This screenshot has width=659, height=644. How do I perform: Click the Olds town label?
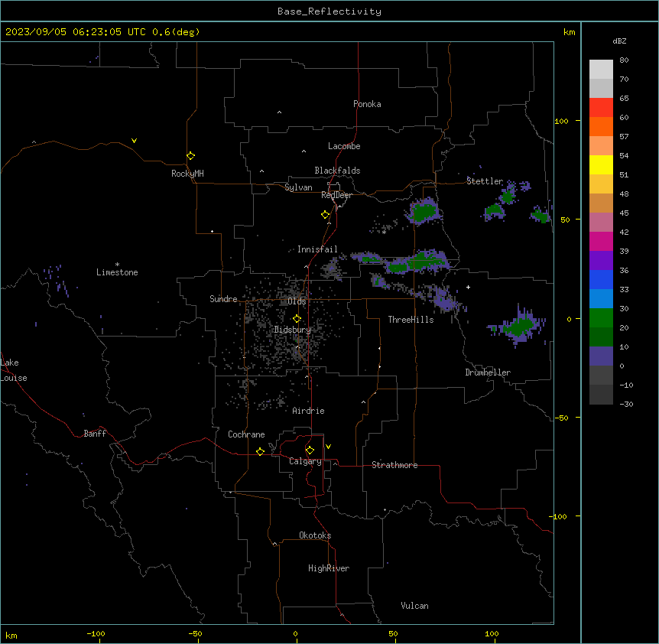click(297, 301)
